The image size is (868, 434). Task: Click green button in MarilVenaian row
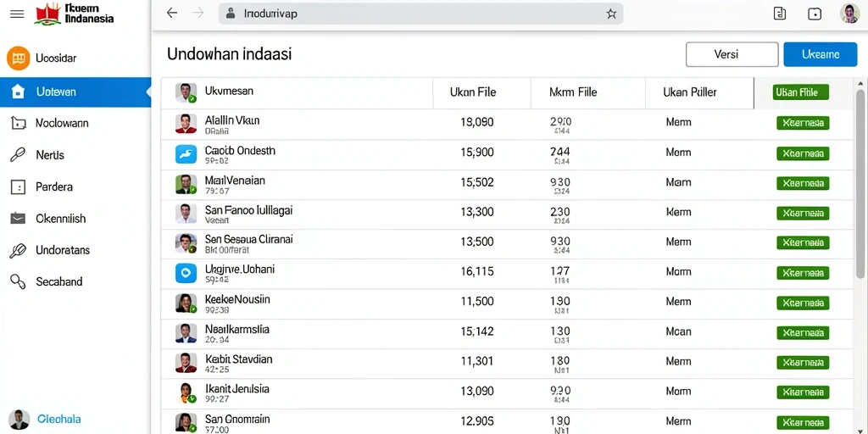coord(803,183)
